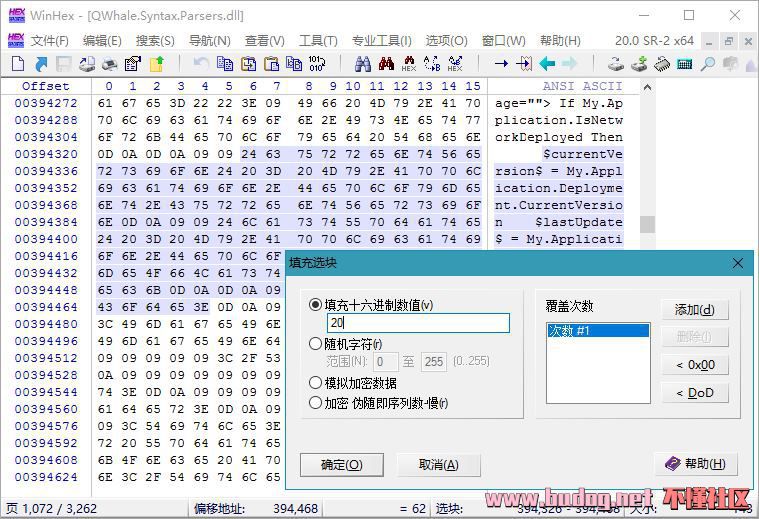This screenshot has height=519, width=759.
Task: Open the 窗口(W) menu
Action: [503, 41]
